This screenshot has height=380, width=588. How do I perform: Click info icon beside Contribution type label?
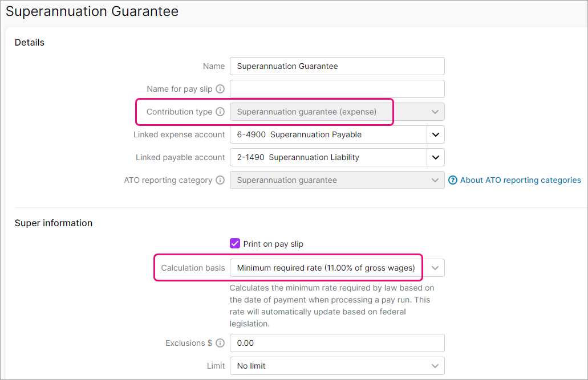220,112
